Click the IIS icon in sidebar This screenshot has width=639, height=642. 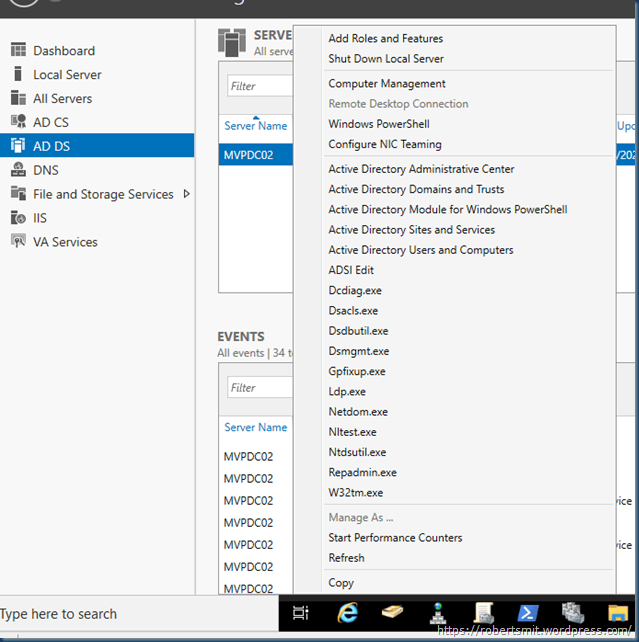(18, 217)
